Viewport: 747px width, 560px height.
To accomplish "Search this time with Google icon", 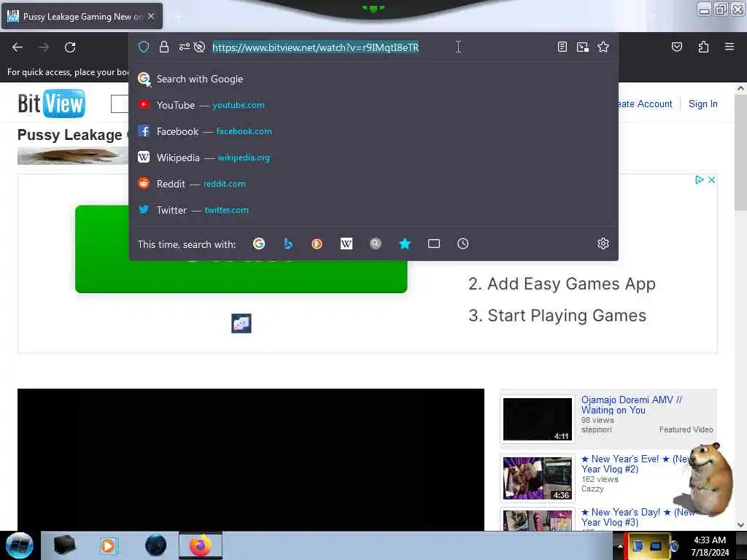I will click(x=259, y=244).
